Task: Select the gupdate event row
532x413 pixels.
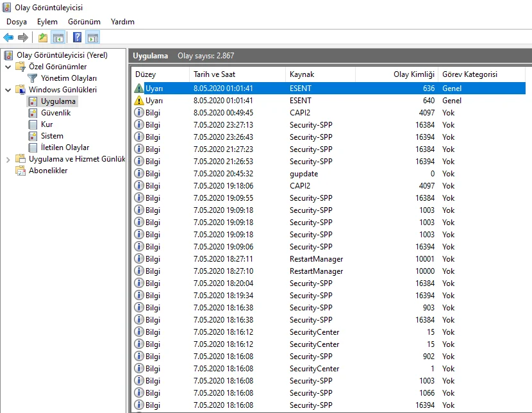Action: tap(303, 174)
